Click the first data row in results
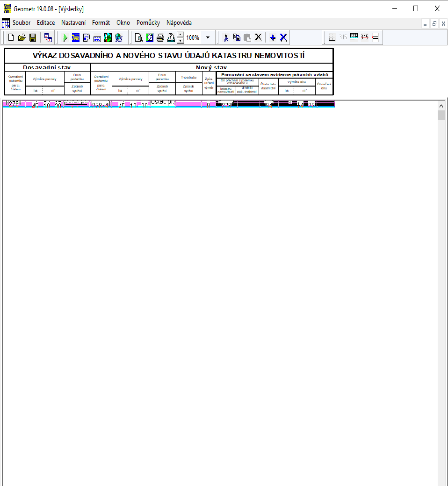Screen dimensions: 448x486 [x=168, y=104]
